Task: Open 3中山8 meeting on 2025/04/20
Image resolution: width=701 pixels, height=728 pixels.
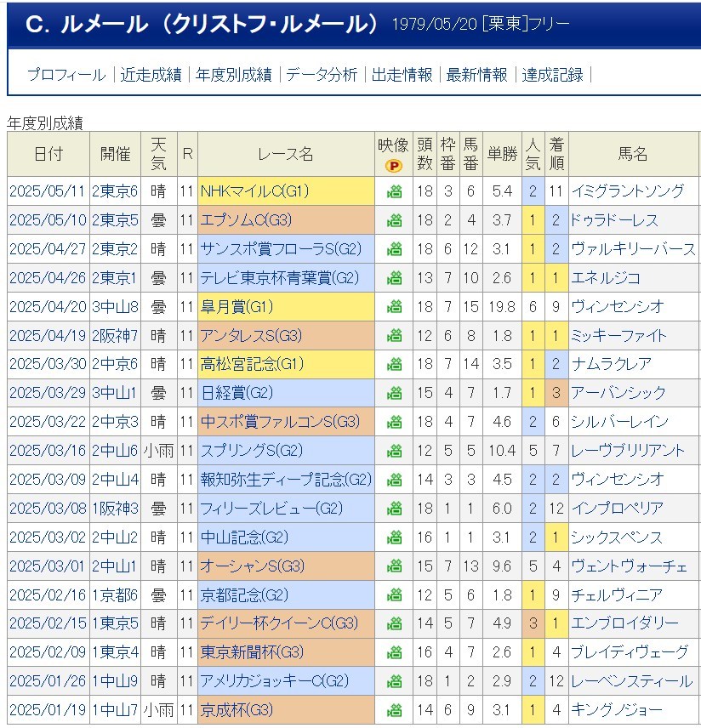Action: 115,307
